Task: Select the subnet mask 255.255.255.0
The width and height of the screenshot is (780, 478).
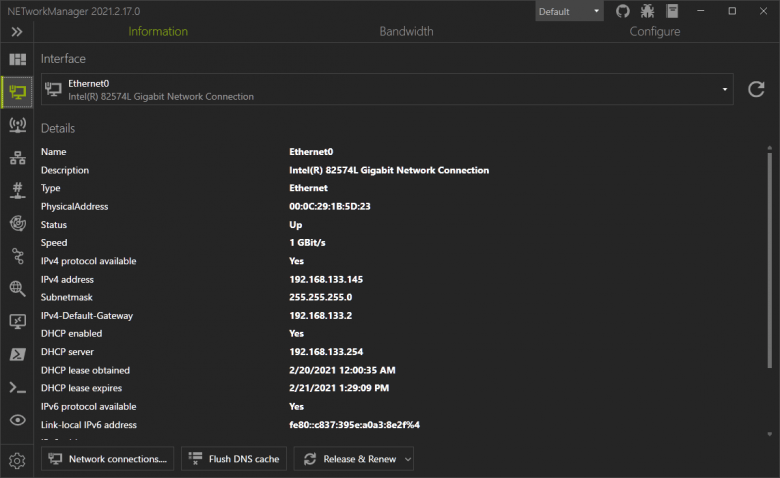Action: [x=320, y=297]
